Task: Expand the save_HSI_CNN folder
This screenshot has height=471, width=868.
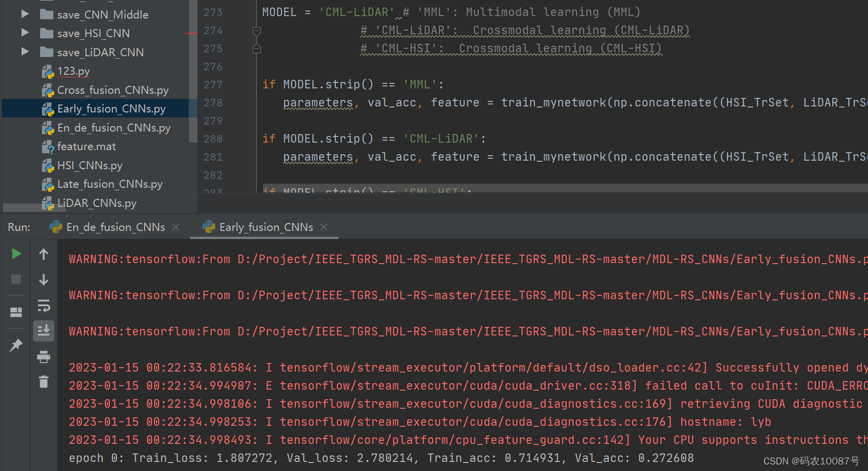Action: (25, 33)
